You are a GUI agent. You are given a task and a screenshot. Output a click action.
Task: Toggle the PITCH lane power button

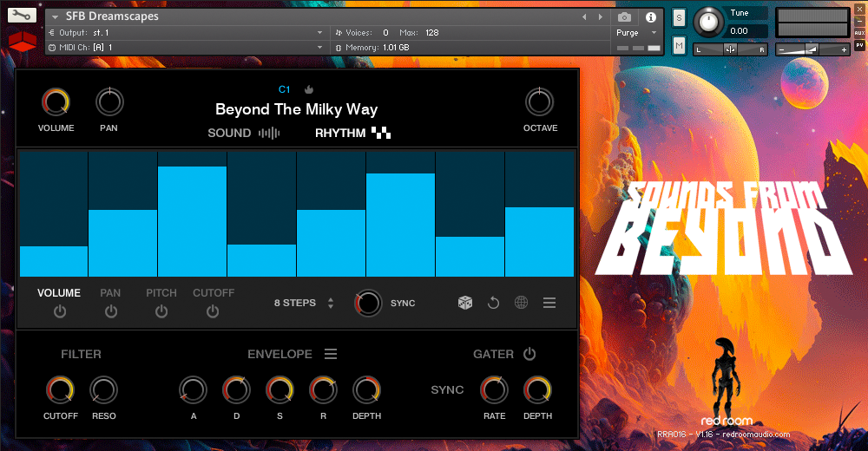pyautogui.click(x=161, y=311)
